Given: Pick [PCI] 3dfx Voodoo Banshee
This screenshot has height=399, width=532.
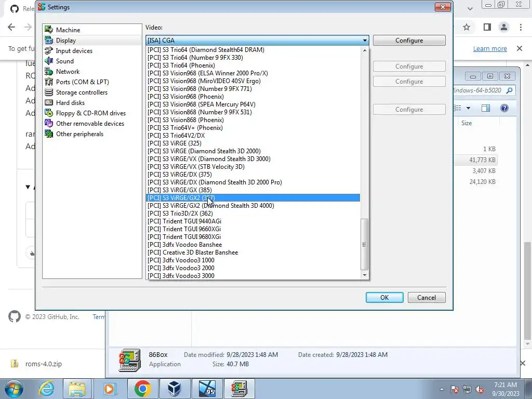Looking at the screenshot, I should pyautogui.click(x=253, y=245).
